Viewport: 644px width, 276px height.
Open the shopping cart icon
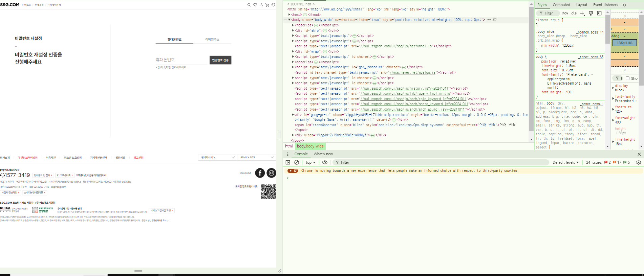tap(267, 5)
